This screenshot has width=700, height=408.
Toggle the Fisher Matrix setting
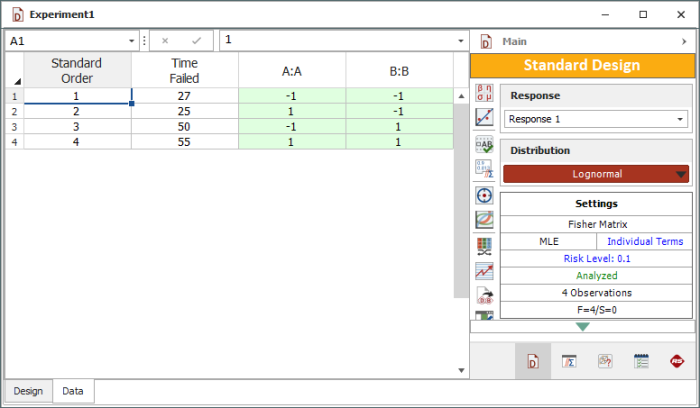tap(596, 224)
